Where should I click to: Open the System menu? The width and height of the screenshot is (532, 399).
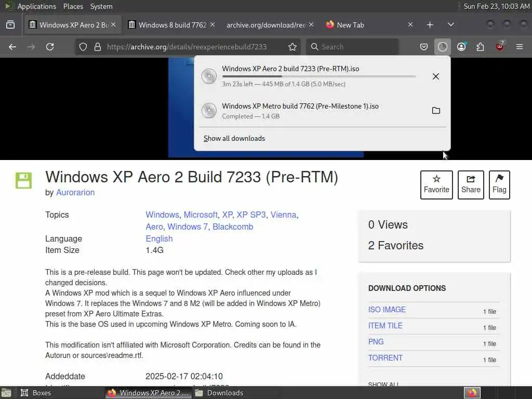(x=101, y=6)
